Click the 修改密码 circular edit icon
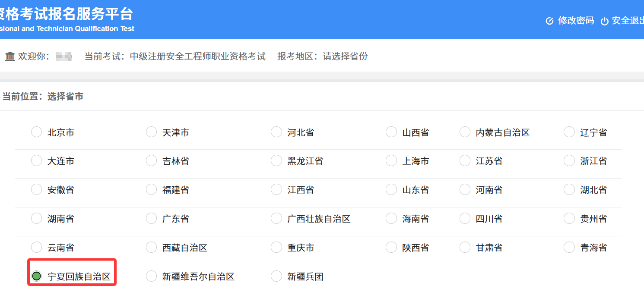644x292 pixels. [549, 20]
